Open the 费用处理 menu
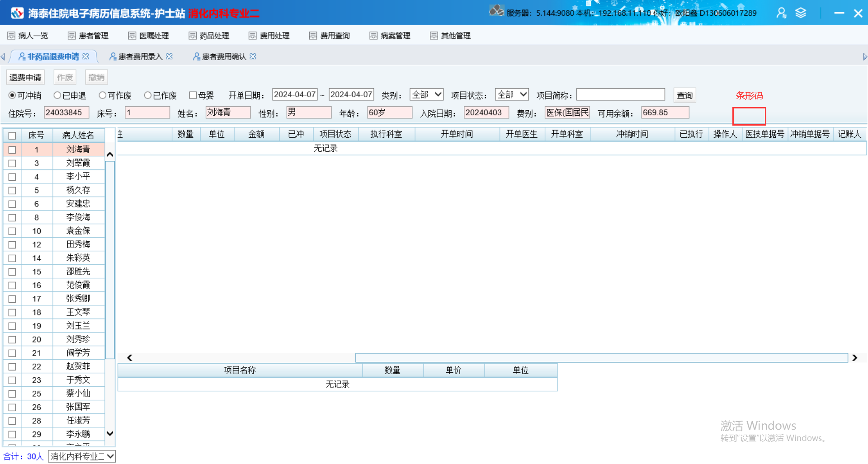 click(269, 36)
